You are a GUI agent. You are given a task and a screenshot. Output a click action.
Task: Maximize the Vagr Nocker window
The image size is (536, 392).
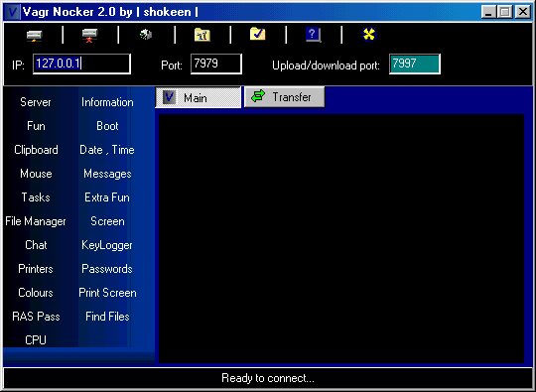point(505,12)
